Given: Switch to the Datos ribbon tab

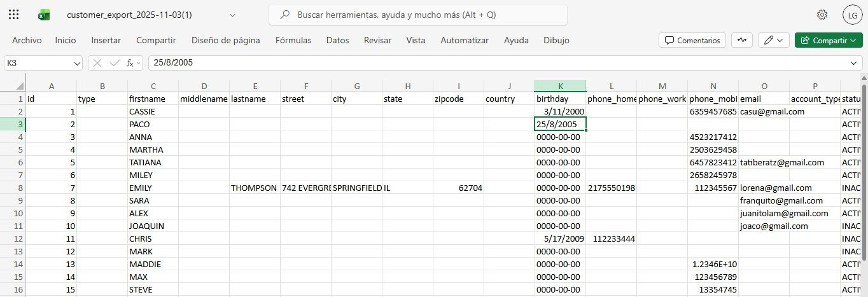Looking at the screenshot, I should tap(337, 40).
